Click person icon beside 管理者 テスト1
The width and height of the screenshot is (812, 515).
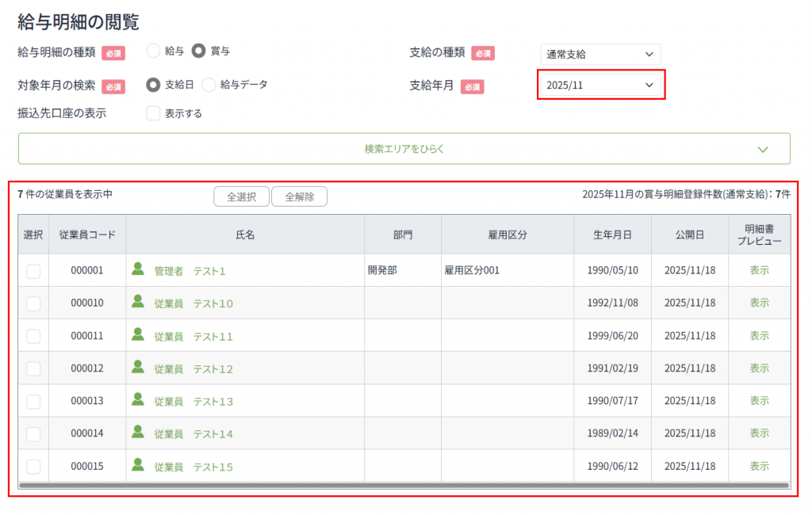pos(138,269)
